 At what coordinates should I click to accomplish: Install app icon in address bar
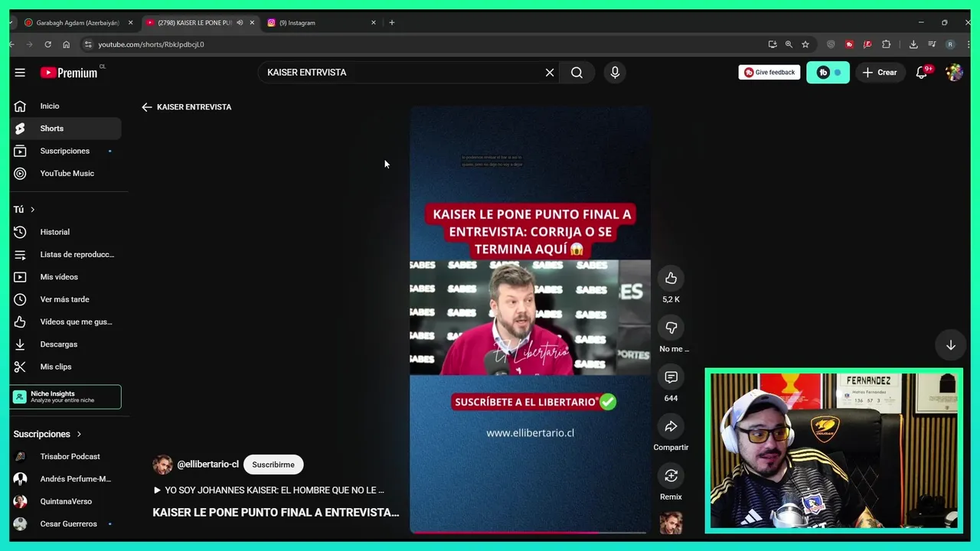[x=772, y=44]
